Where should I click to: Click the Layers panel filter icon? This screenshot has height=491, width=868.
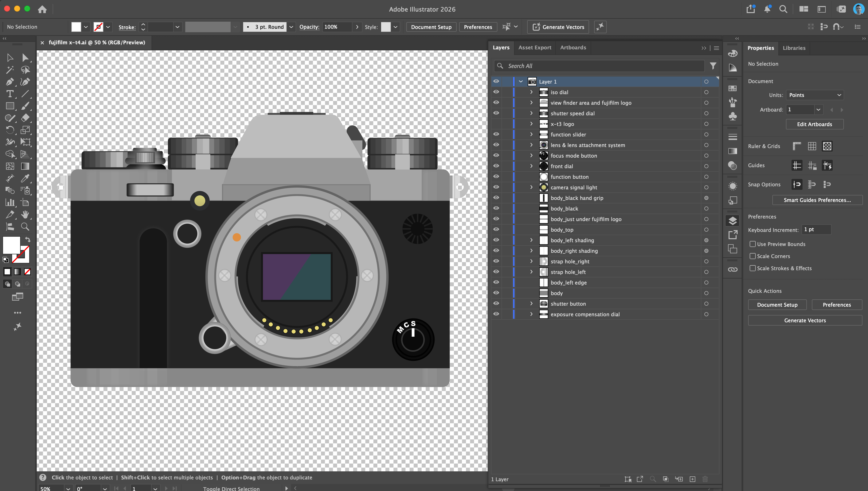pos(713,66)
